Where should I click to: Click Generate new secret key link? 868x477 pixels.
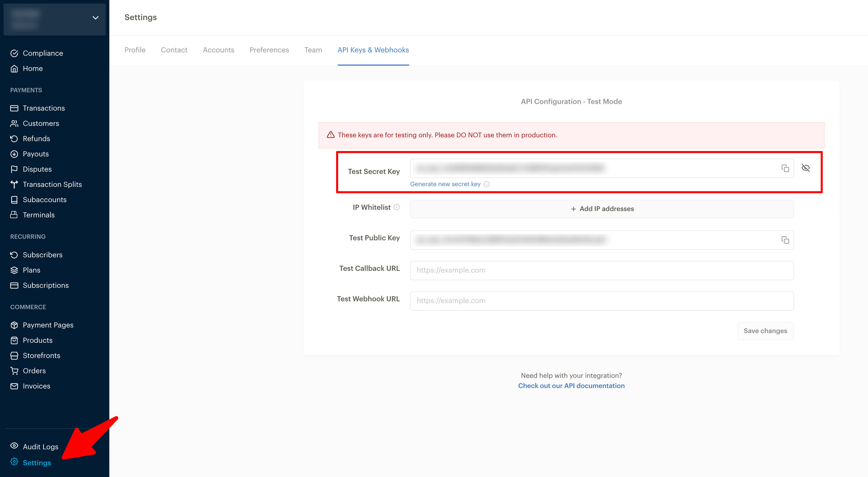click(x=445, y=184)
